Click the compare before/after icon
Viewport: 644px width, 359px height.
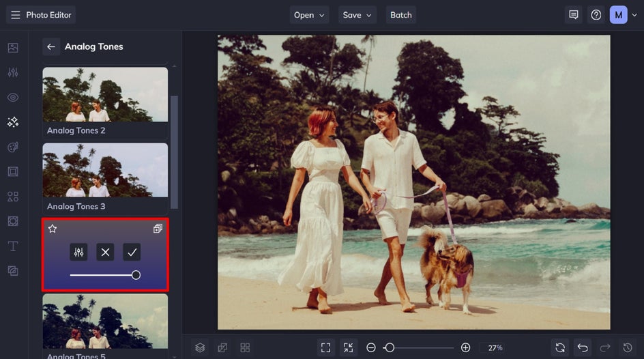click(222, 348)
